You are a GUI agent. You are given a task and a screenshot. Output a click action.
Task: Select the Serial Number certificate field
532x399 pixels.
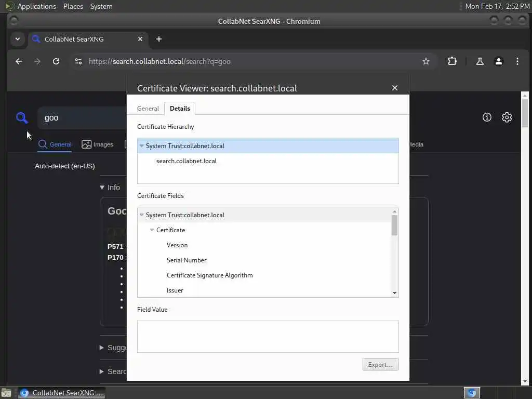pos(187,260)
